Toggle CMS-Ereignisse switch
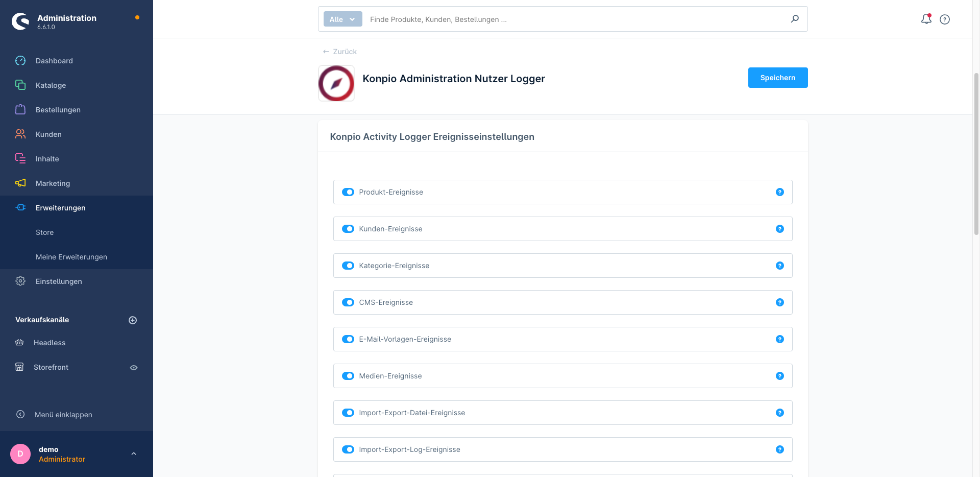This screenshot has width=980, height=477. [348, 302]
